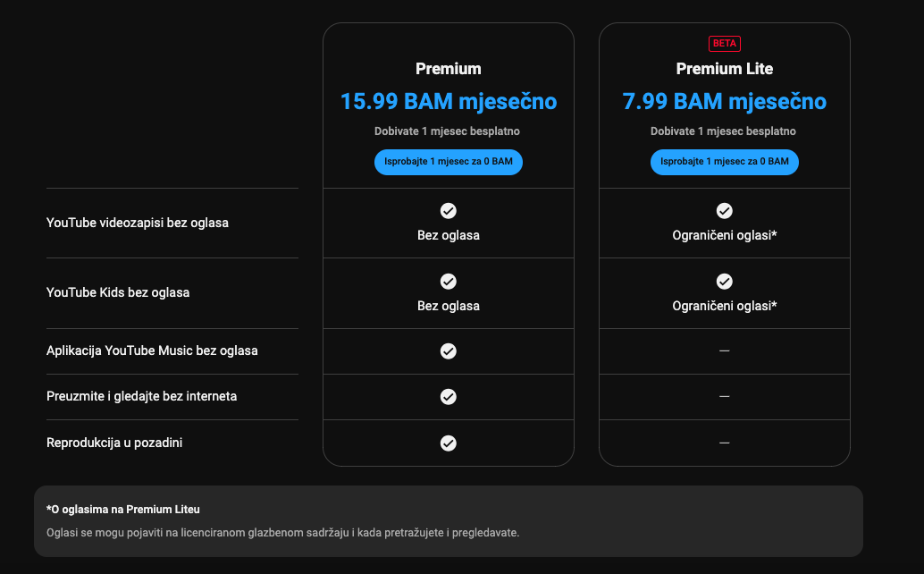
Task: Click Ograničeni oglasi* under YouTube videozapisi row
Action: click(724, 235)
